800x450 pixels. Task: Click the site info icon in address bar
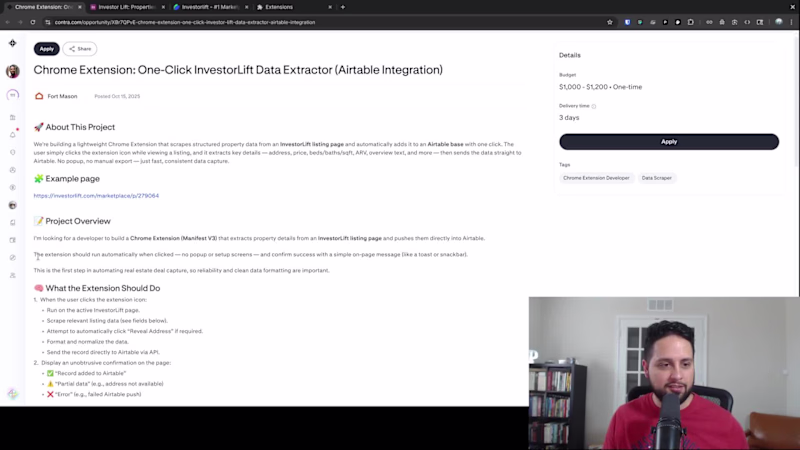(47, 22)
